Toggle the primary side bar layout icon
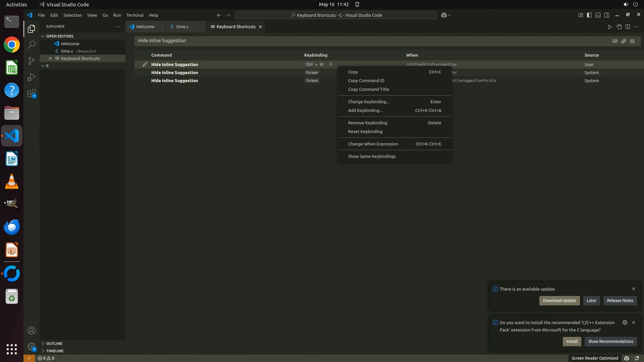Viewport: 644px width, 362px height. [589, 15]
